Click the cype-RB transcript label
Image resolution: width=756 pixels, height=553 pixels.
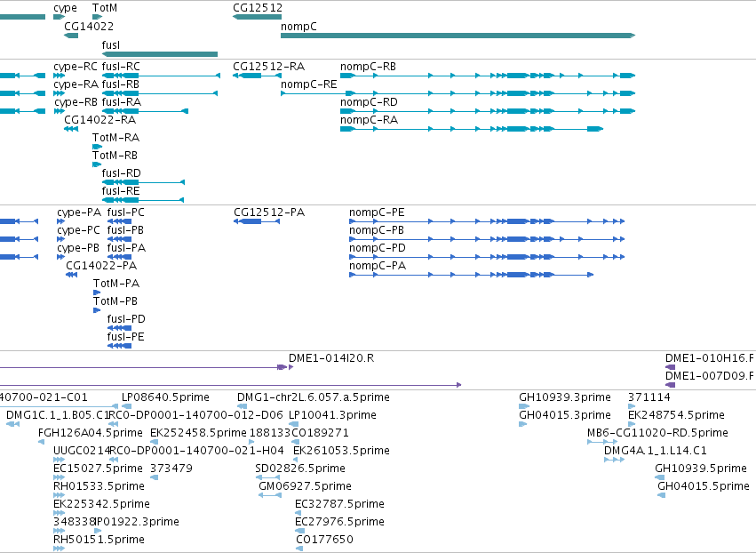76,102
